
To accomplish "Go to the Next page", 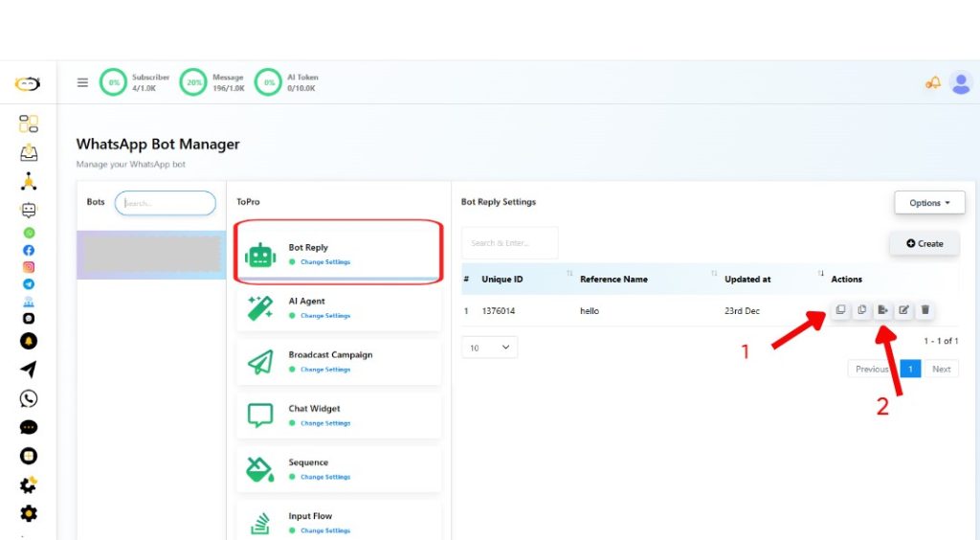I will 941,369.
